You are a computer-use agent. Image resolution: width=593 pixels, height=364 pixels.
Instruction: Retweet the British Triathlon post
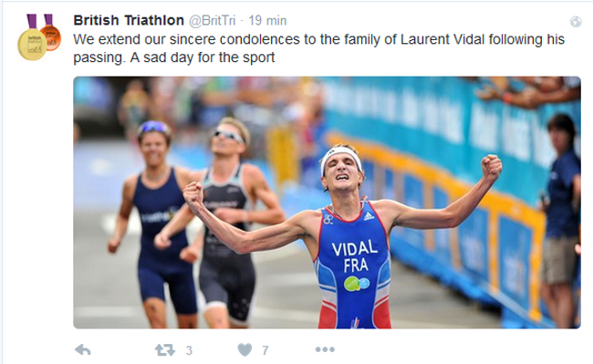[165, 350]
